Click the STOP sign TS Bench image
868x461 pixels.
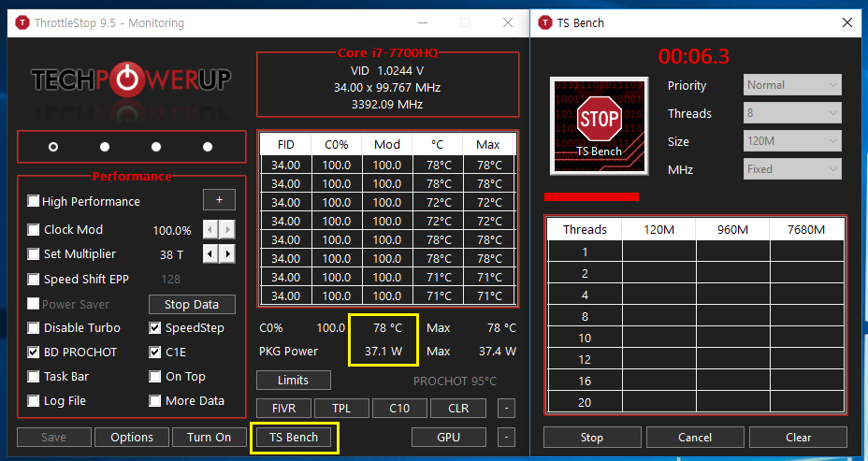(599, 125)
